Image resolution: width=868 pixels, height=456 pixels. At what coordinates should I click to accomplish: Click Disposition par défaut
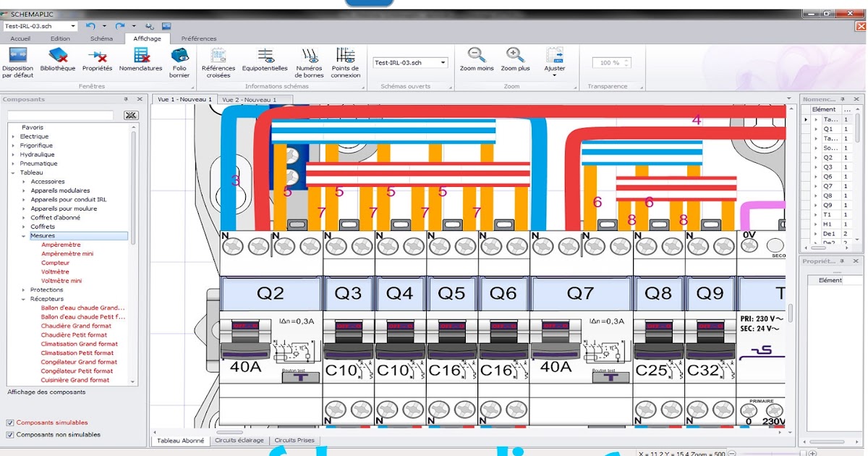[17, 62]
